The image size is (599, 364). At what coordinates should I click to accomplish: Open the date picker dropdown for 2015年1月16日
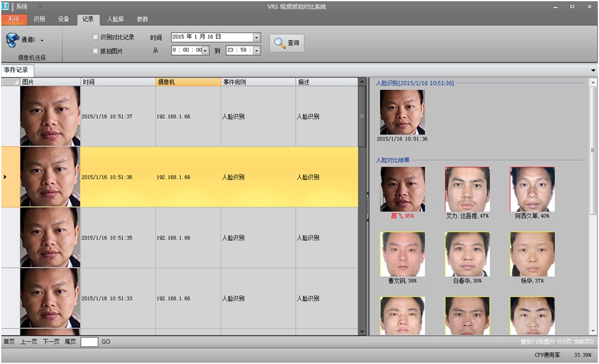(x=256, y=37)
